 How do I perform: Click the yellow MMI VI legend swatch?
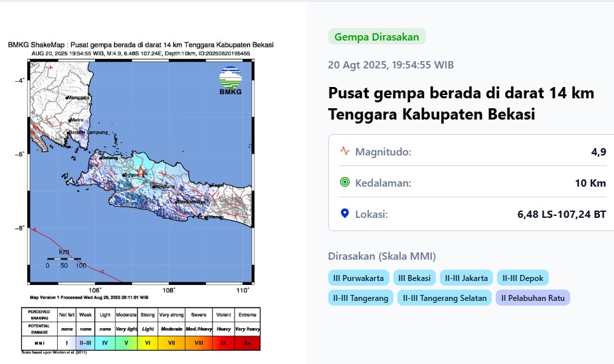click(x=148, y=342)
